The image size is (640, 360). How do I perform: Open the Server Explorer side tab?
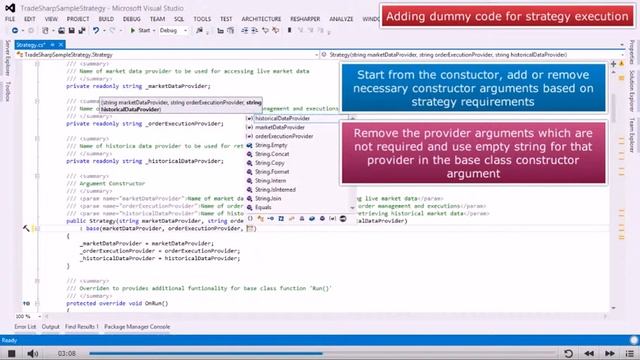point(7,58)
